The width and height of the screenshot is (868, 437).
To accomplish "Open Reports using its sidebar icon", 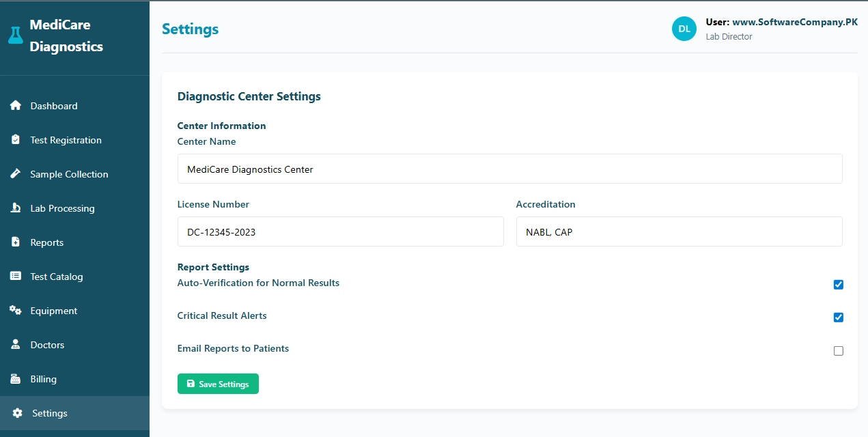I will coord(15,242).
